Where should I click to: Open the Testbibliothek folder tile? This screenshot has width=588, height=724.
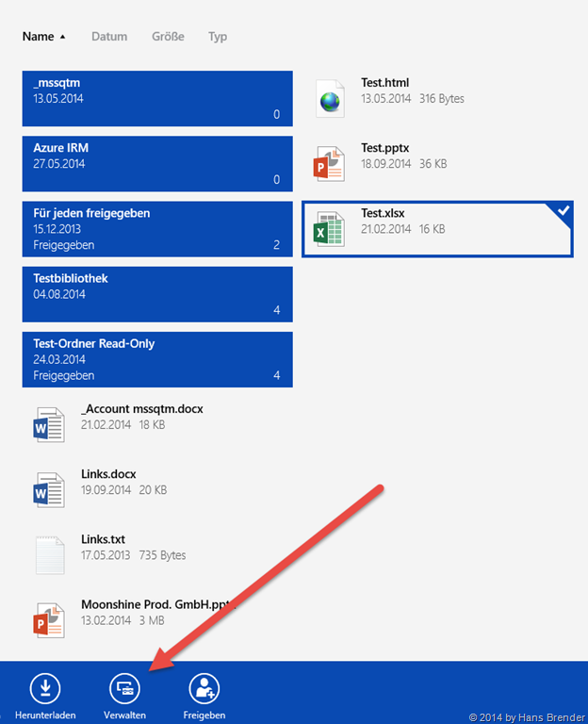tap(156, 294)
